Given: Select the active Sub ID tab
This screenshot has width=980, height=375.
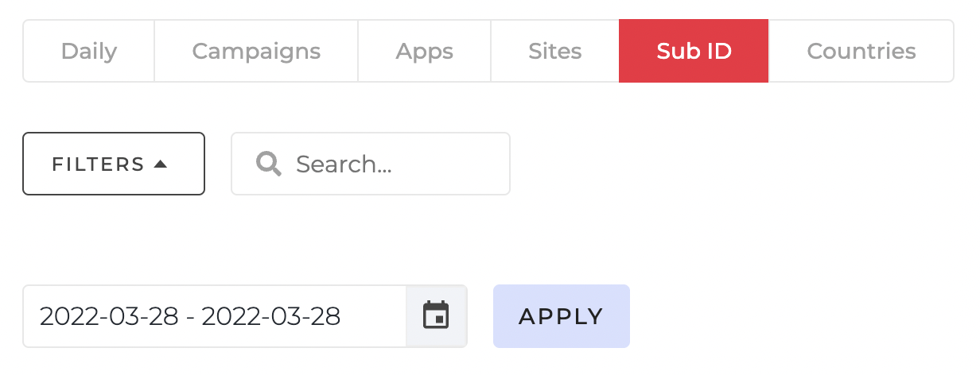Looking at the screenshot, I should pos(694,51).
